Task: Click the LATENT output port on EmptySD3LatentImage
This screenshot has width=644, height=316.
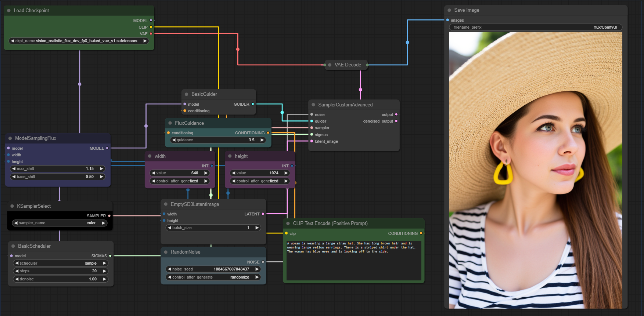Action: click(x=263, y=214)
